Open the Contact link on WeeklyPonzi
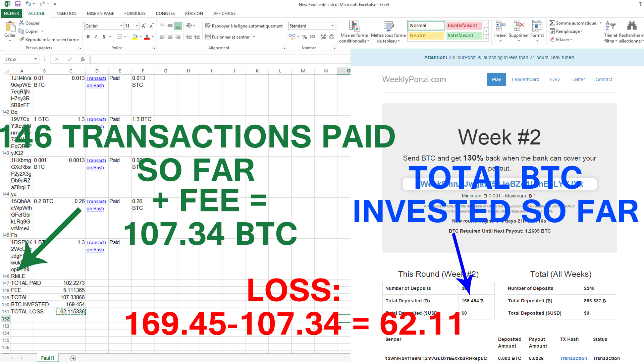This screenshot has height=362, width=644. (604, 79)
